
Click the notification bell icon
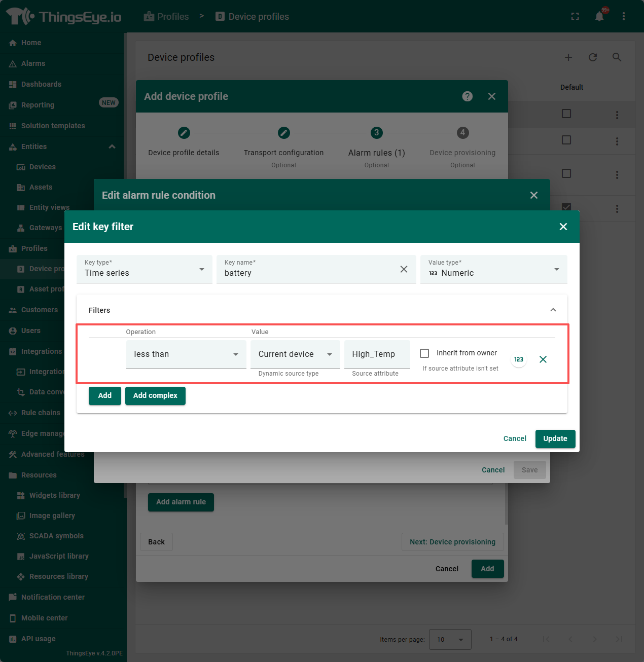(x=599, y=16)
